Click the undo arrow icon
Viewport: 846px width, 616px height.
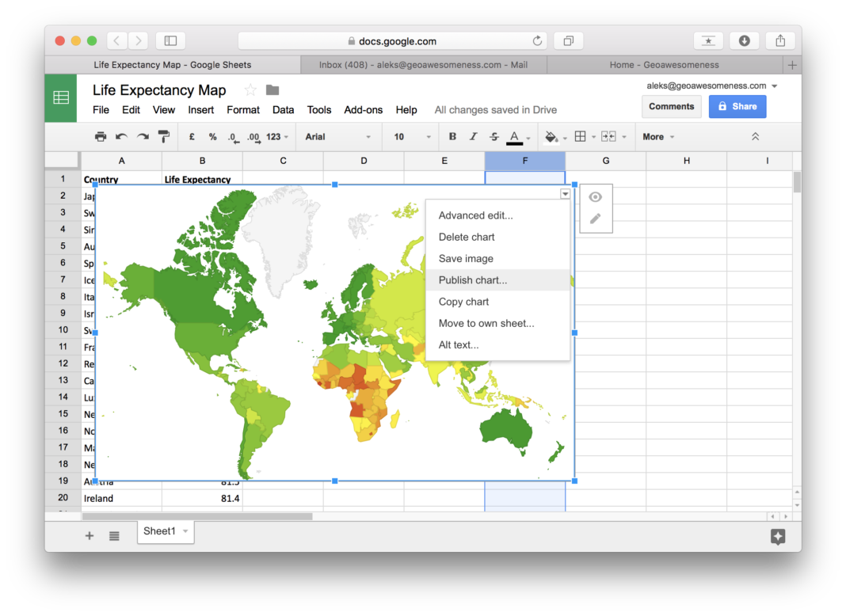[x=121, y=137]
